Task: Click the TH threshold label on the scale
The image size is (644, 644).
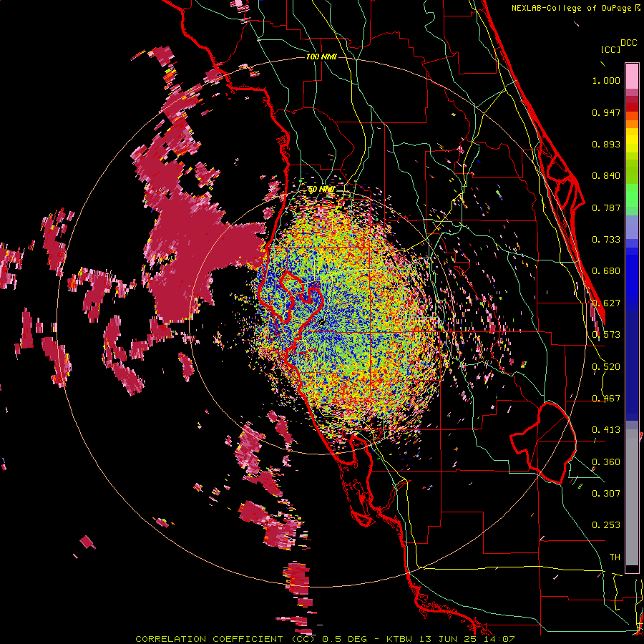Action: click(615, 557)
